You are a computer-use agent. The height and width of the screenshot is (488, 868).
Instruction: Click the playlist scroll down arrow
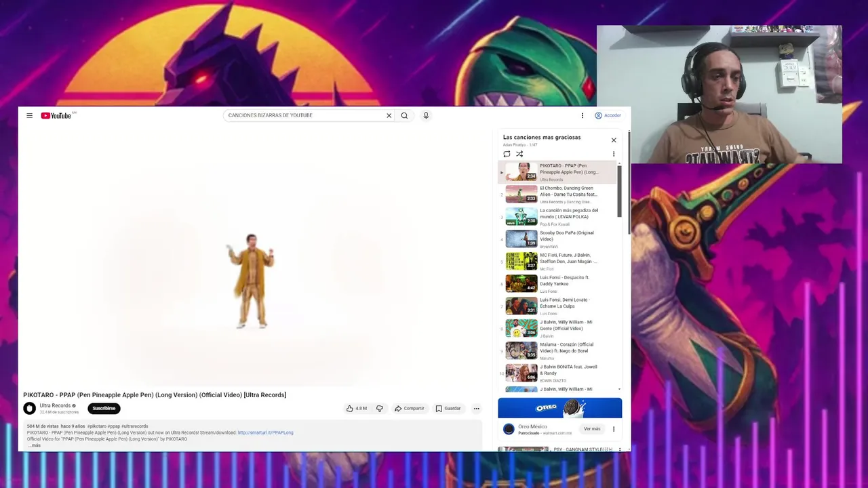[619, 390]
